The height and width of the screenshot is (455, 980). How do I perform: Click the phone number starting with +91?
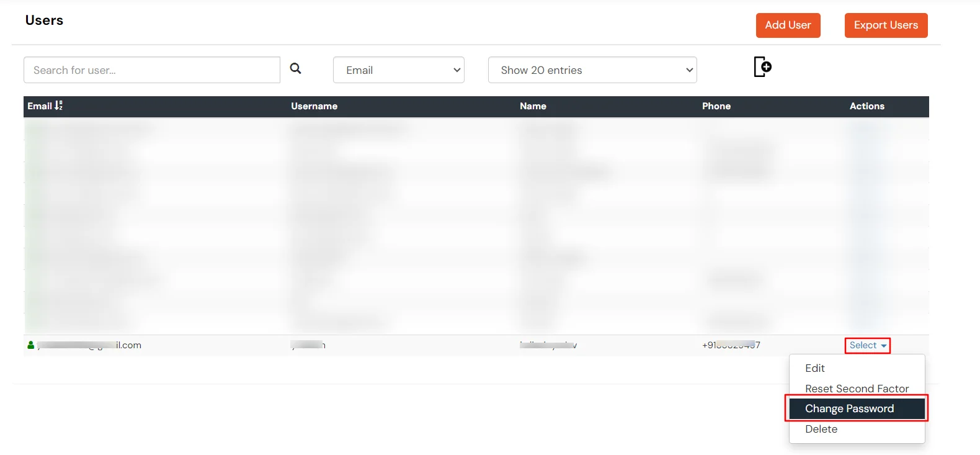731,345
